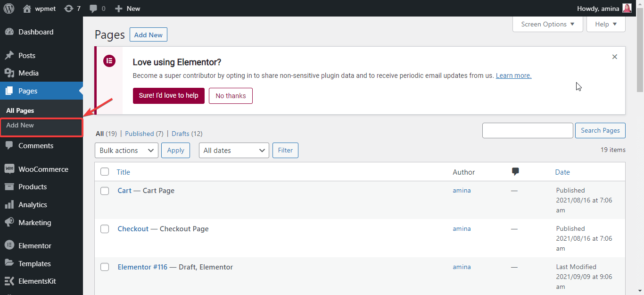This screenshot has height=295, width=644.
Task: Click the Apply bulk action button
Action: pyautogui.click(x=175, y=151)
